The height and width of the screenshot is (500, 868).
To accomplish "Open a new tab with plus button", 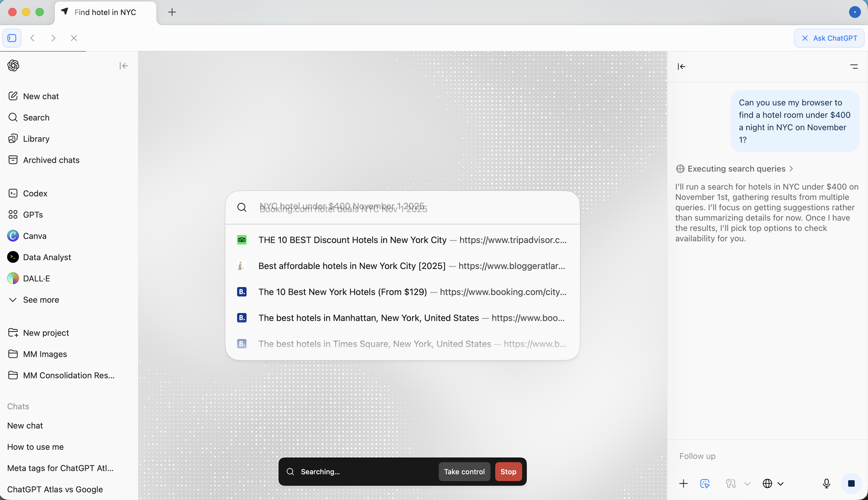I will point(172,12).
